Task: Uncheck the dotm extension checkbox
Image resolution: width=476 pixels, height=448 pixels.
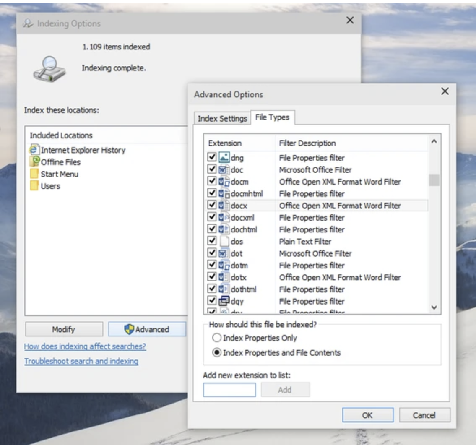Action: [212, 265]
